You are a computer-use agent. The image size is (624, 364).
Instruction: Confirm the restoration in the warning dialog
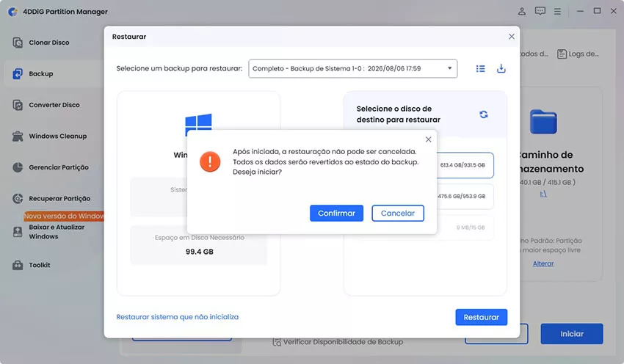click(x=336, y=214)
